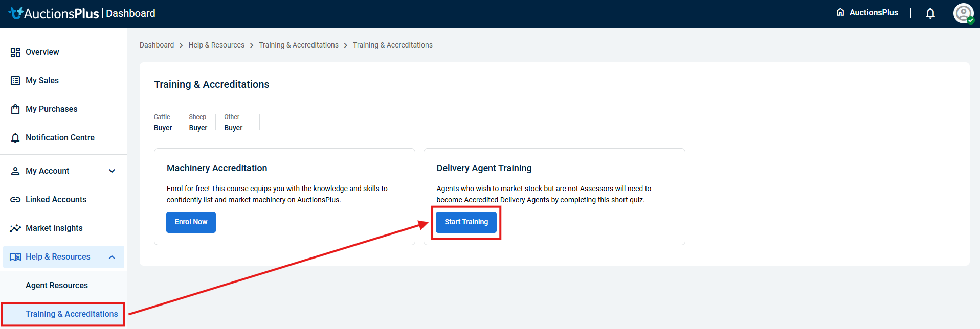980x329 pixels.
Task: Click the AuctionsPlus logo in header
Action: [54, 13]
